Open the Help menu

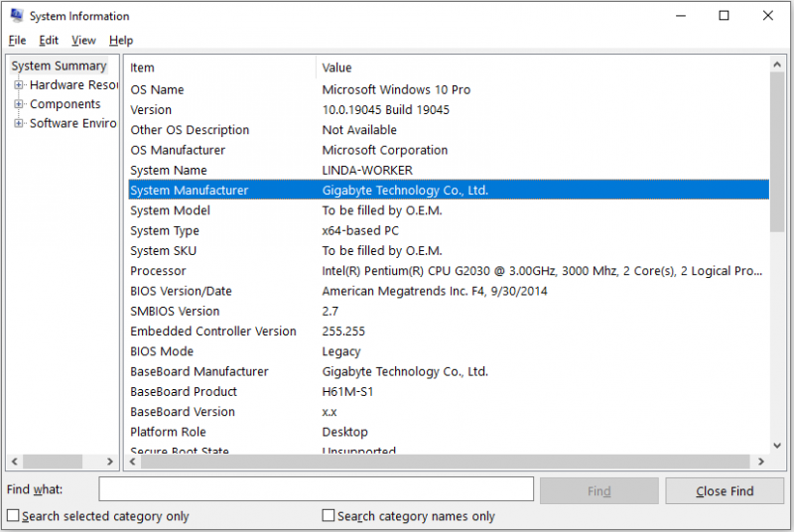point(121,41)
